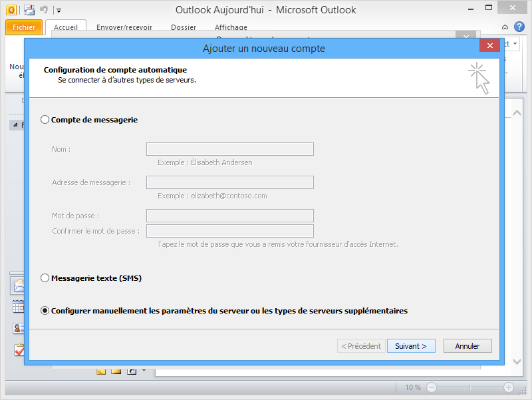The height and width of the screenshot is (400, 532).
Task: Focus the Confirmer le mot de passe field
Action: pyautogui.click(x=230, y=231)
